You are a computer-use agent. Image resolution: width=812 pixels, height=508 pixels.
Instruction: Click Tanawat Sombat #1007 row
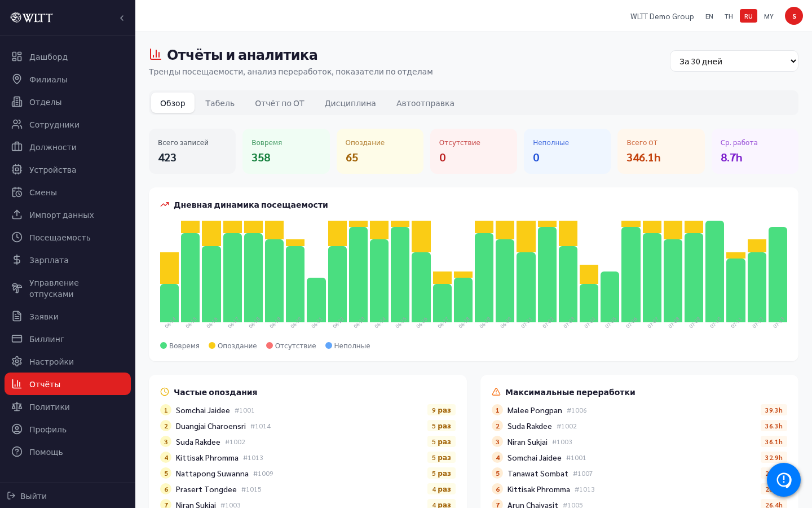pos(639,474)
